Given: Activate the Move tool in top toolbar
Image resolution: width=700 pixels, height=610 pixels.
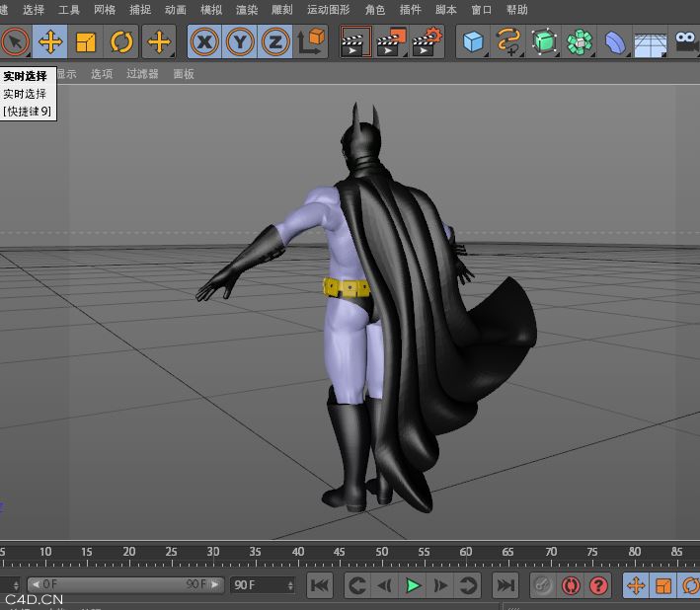Looking at the screenshot, I should coord(50,42).
